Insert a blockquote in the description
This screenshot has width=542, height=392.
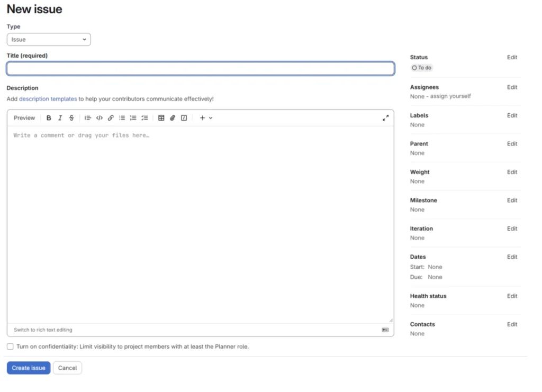tap(88, 118)
